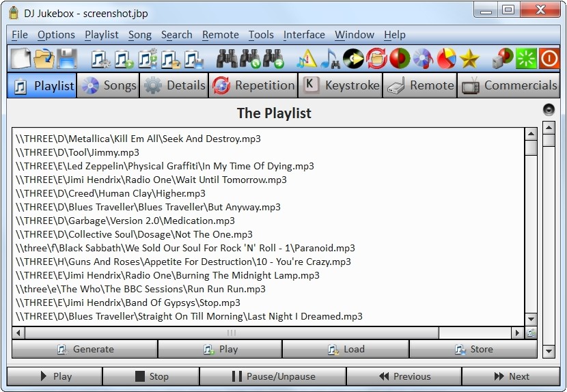Switch to the Remote tab
Viewport: 567px width, 392px height.
(420, 85)
